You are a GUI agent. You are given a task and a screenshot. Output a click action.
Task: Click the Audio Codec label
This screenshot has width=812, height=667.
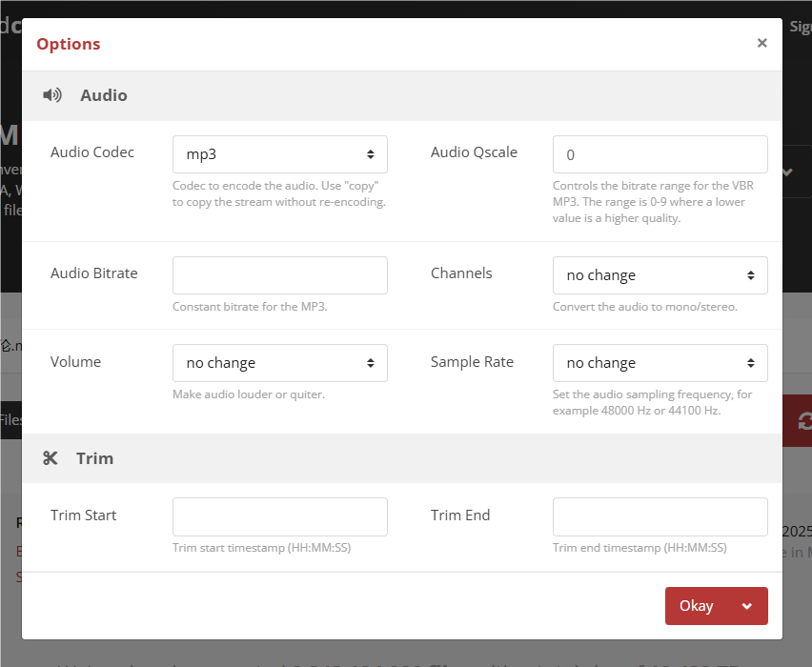92,152
